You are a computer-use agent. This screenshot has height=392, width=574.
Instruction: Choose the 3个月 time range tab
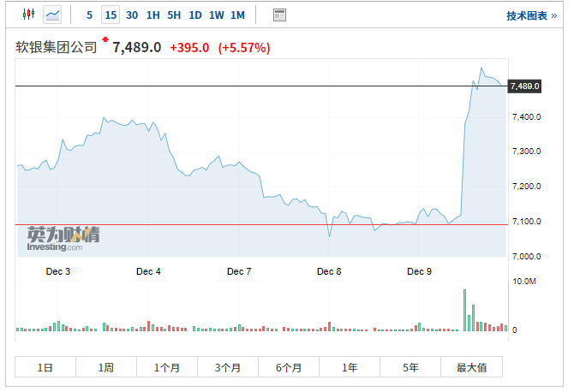[228, 367]
